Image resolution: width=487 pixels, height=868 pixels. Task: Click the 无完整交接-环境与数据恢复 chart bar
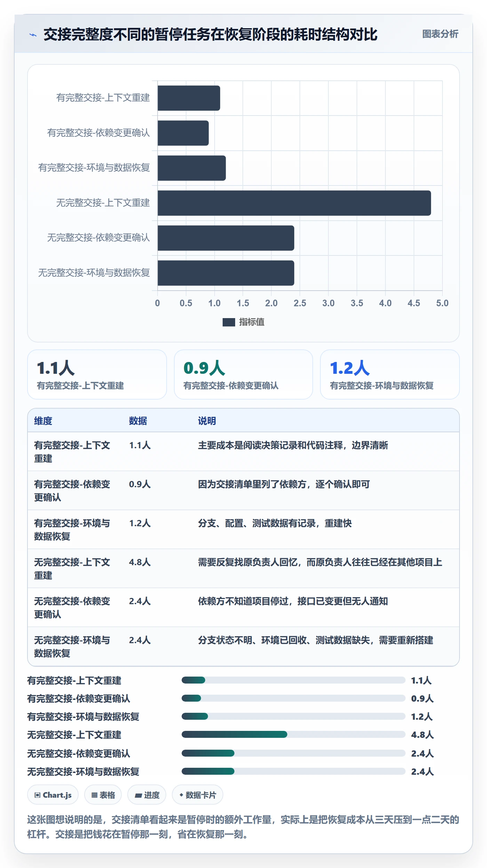tap(226, 273)
